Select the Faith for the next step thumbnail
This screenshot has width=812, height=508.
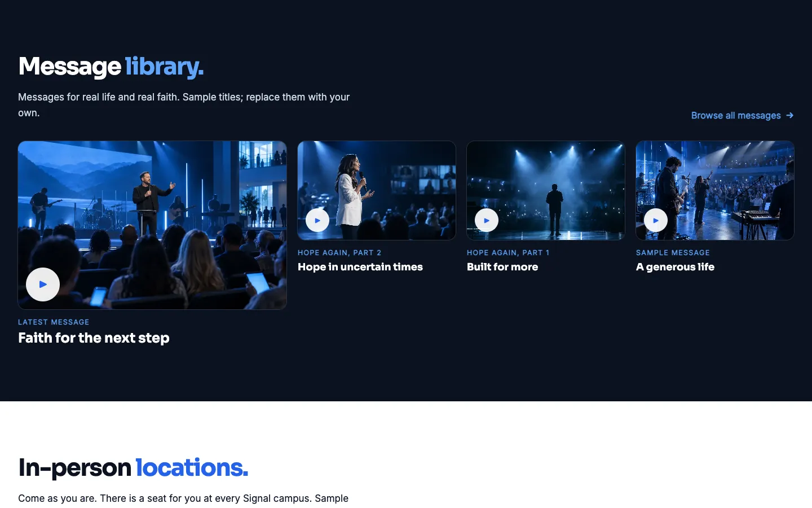point(152,225)
